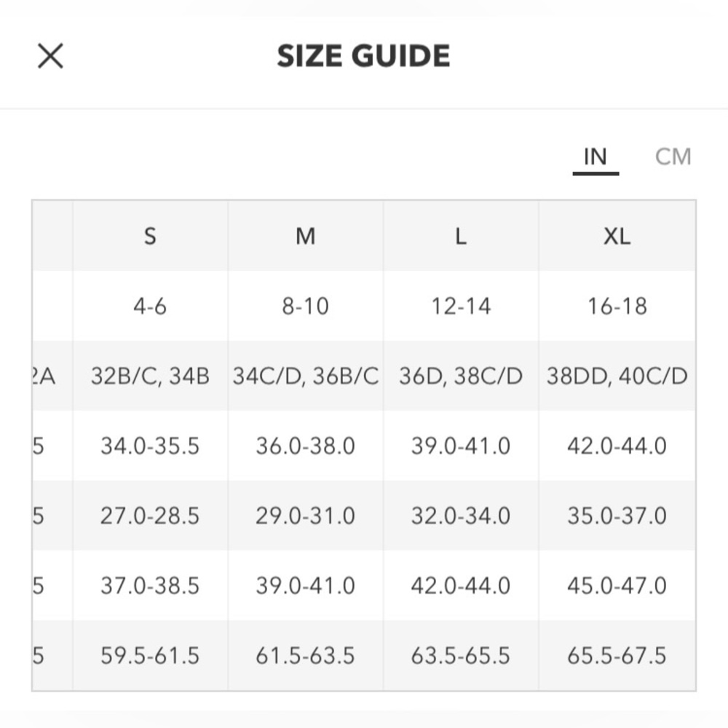Select the M size column header

pyautogui.click(x=306, y=236)
